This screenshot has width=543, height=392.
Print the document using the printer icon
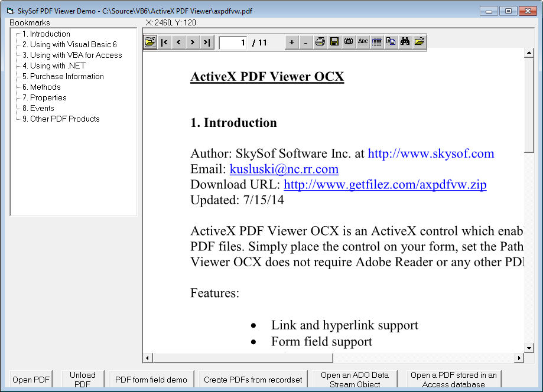(320, 42)
